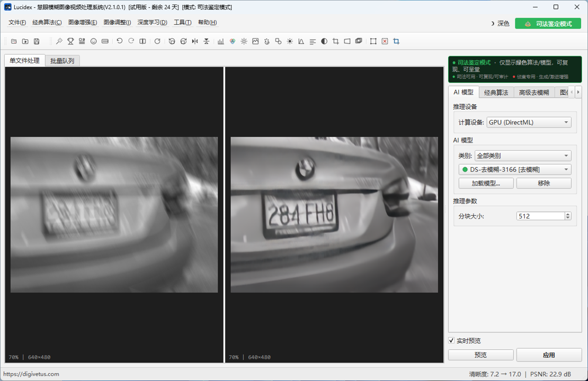Open the histogram bar chart icon
The width and height of the screenshot is (588, 381).
click(221, 41)
